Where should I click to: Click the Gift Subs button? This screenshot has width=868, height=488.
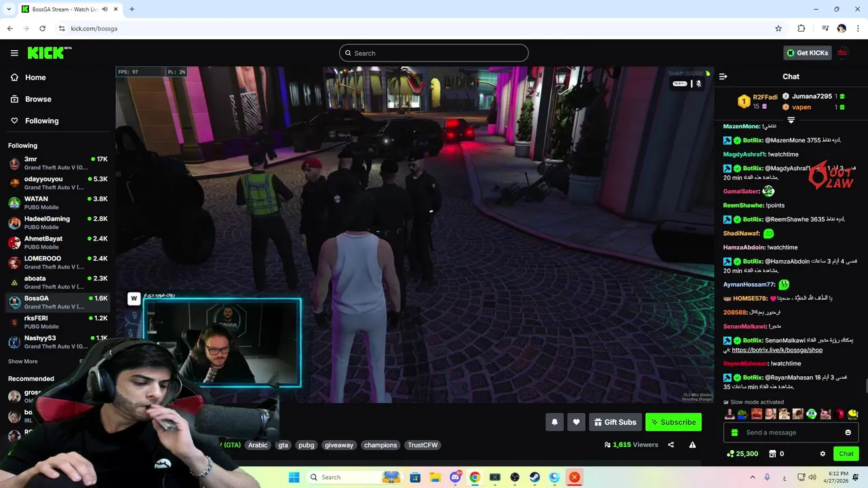[615, 422]
